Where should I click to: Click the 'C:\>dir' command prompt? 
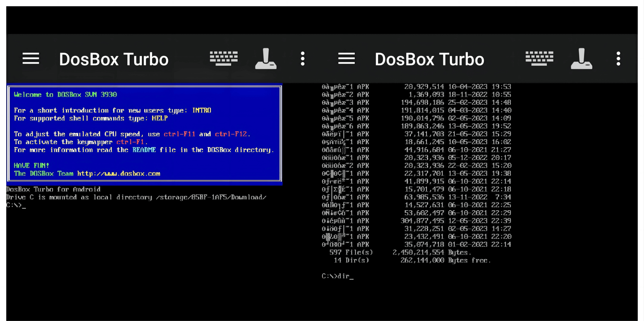[x=338, y=276]
